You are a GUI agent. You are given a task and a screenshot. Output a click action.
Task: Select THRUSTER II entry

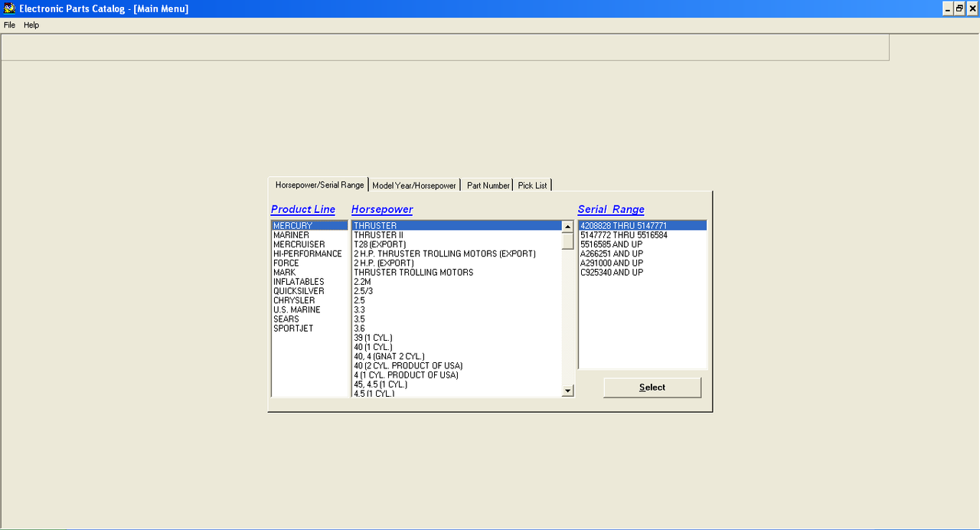click(x=457, y=235)
